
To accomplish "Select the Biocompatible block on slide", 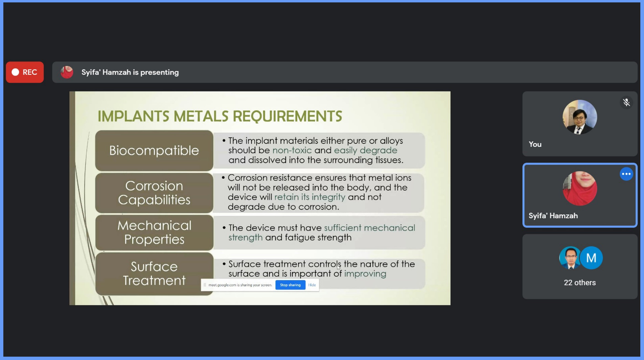I will click(x=154, y=151).
